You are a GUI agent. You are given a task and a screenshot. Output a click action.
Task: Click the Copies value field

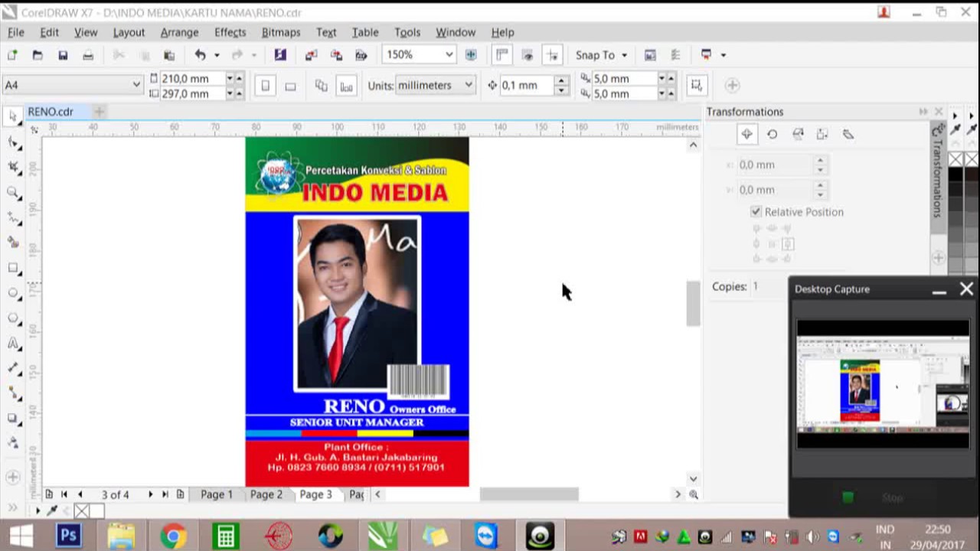coord(768,286)
